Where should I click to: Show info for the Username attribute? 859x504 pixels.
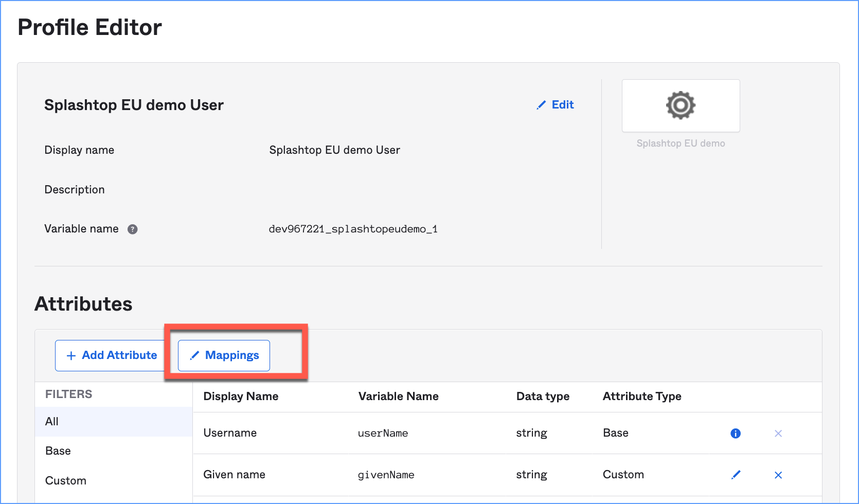[x=736, y=434]
